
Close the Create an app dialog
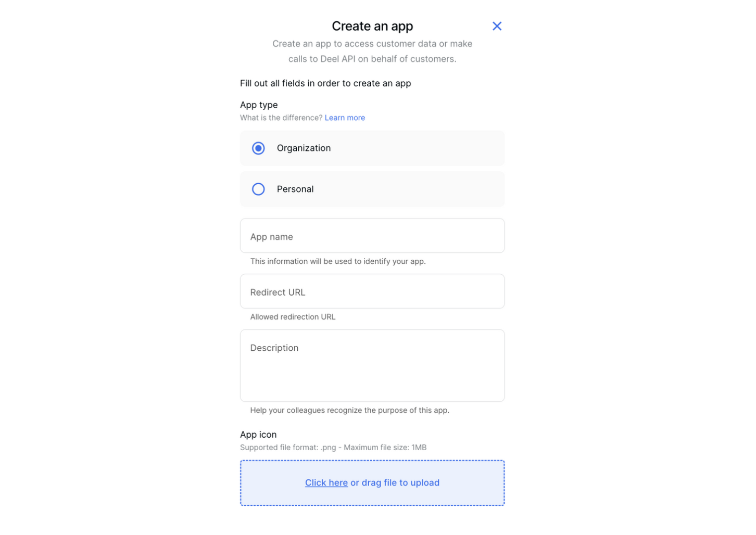click(x=497, y=26)
